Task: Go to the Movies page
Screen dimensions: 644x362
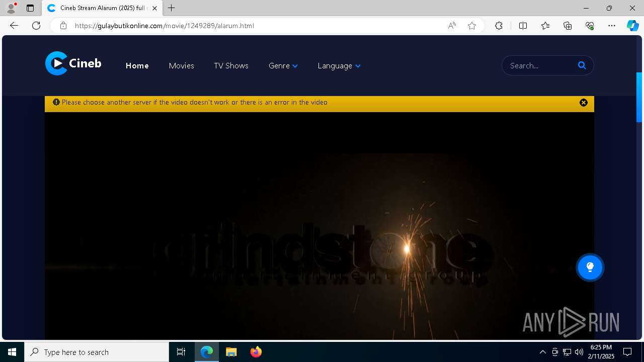Action: click(181, 66)
